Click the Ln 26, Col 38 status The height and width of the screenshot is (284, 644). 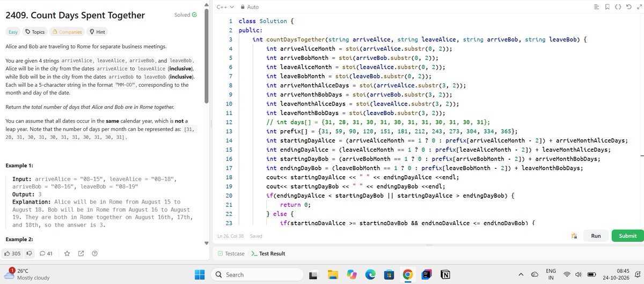tap(231, 236)
